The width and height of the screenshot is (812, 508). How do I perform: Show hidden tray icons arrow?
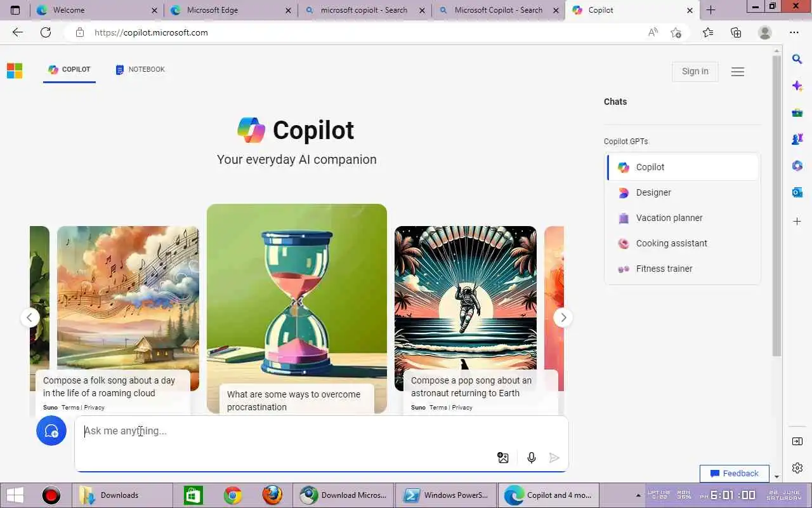click(638, 495)
